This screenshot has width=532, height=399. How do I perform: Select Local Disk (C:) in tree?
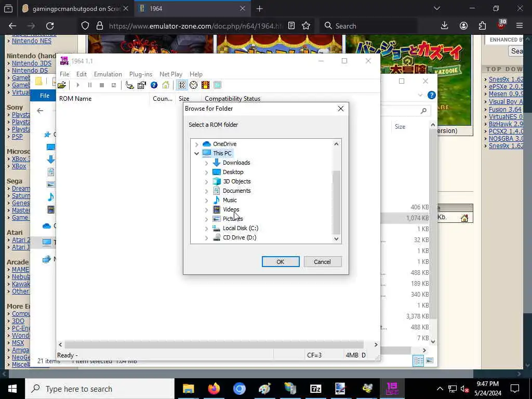click(241, 228)
